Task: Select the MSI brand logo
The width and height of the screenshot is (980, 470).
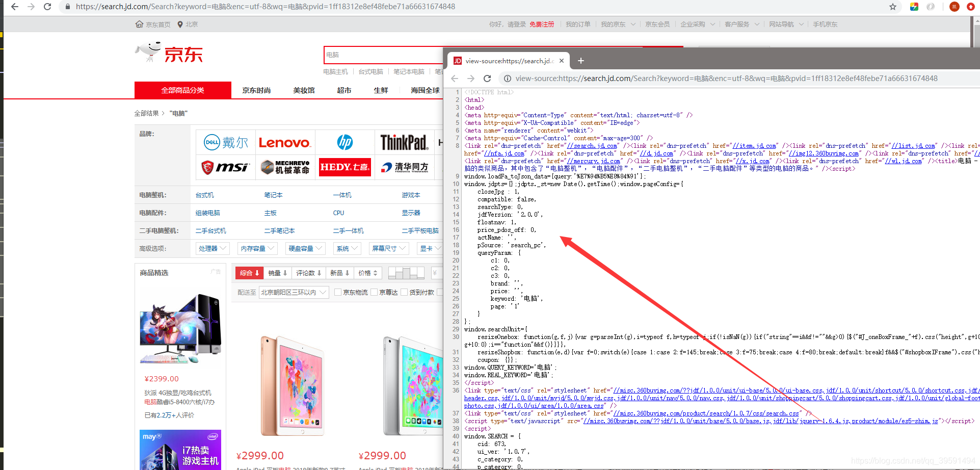Action: [x=226, y=167]
